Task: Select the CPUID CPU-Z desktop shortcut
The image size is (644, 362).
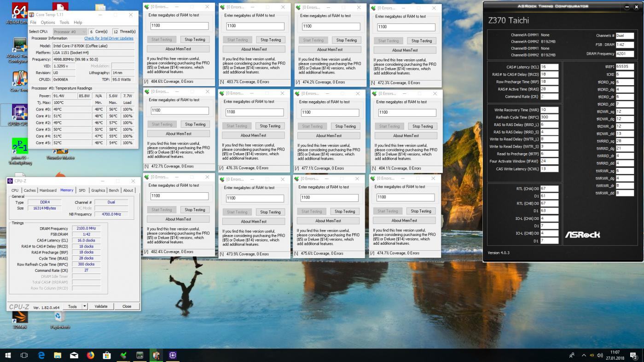Action: click(19, 114)
